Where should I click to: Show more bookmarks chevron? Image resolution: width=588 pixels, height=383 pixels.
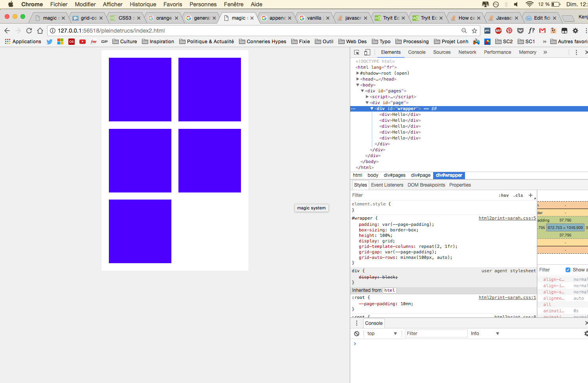click(x=544, y=42)
